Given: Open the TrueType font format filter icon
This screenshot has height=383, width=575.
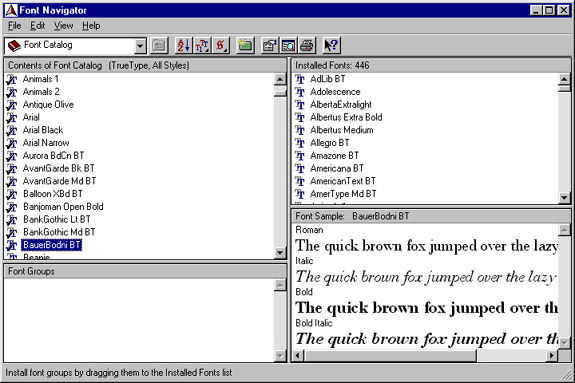Looking at the screenshot, I should [x=202, y=45].
